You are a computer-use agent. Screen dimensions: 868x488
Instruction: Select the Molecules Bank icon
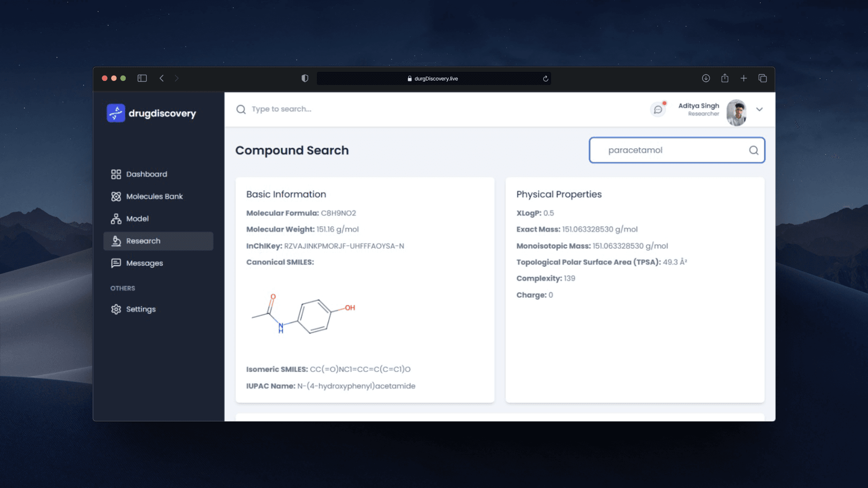(116, 196)
